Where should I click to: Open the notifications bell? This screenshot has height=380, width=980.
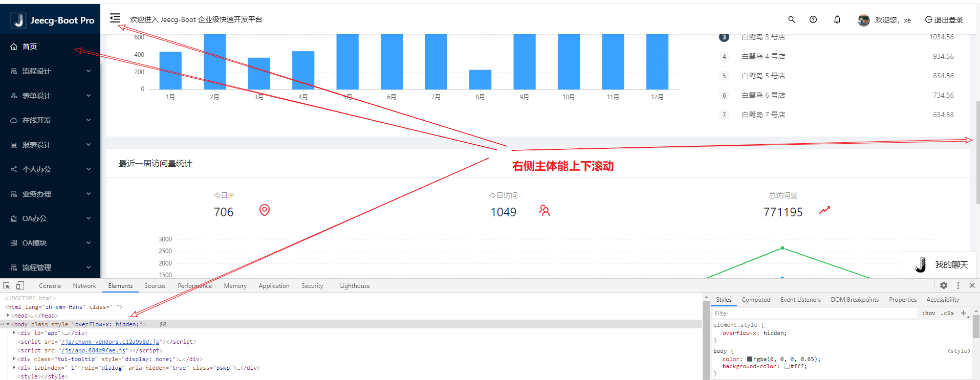point(837,19)
